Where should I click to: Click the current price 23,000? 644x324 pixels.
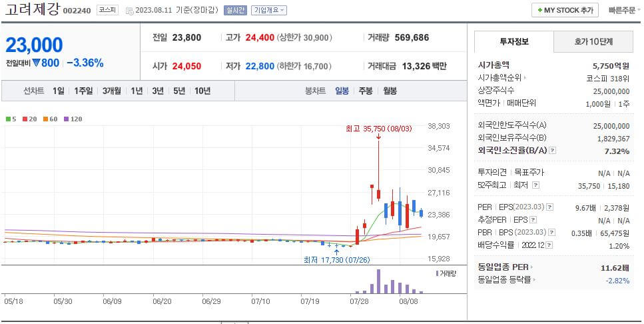34,45
